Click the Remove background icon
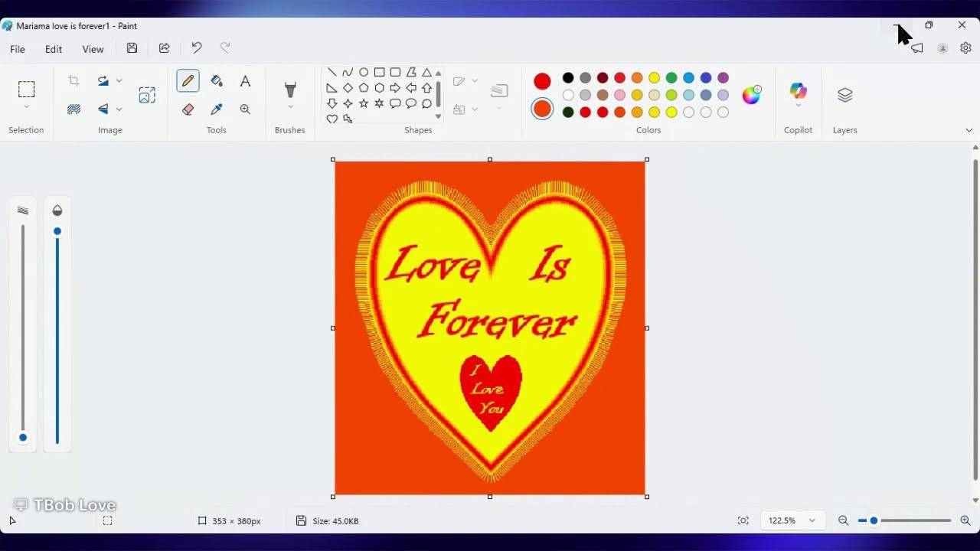Image resolution: width=980 pixels, height=551 pixels. point(73,109)
